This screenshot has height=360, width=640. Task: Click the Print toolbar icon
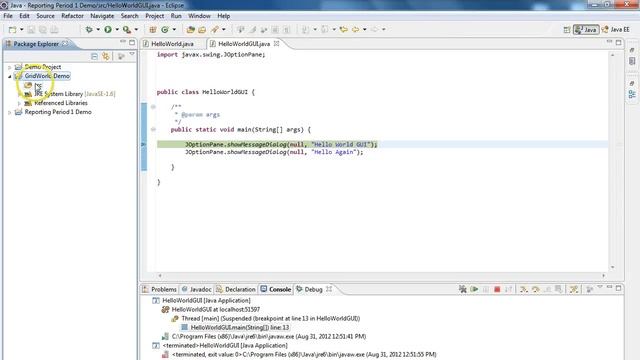pos(54,29)
